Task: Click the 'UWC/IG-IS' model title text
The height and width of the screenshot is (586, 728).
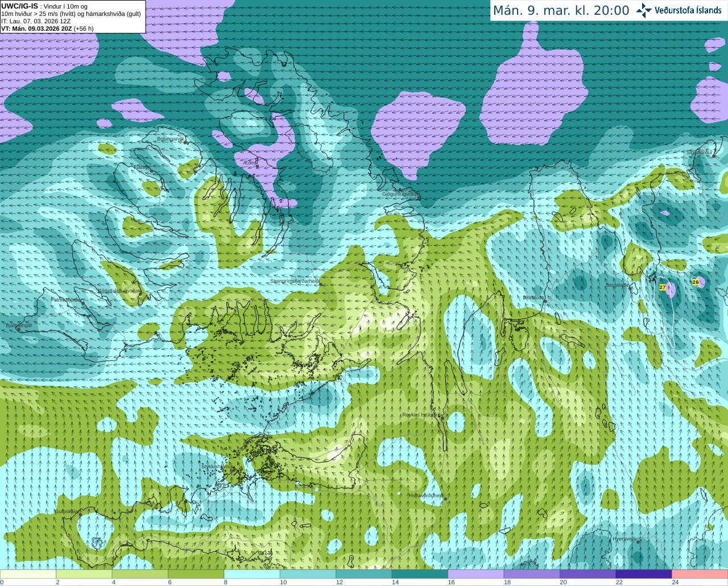Action: pos(19,6)
